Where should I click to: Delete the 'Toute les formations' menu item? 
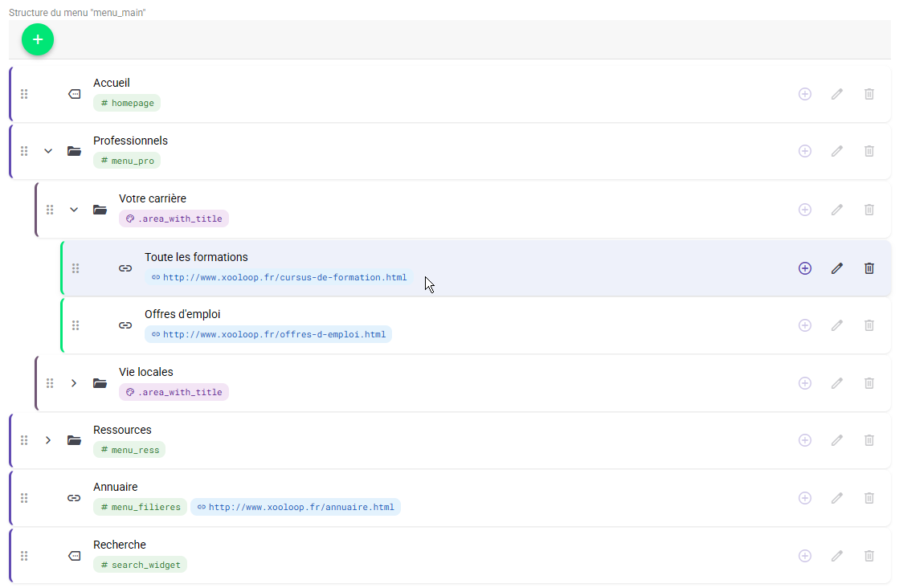point(868,268)
